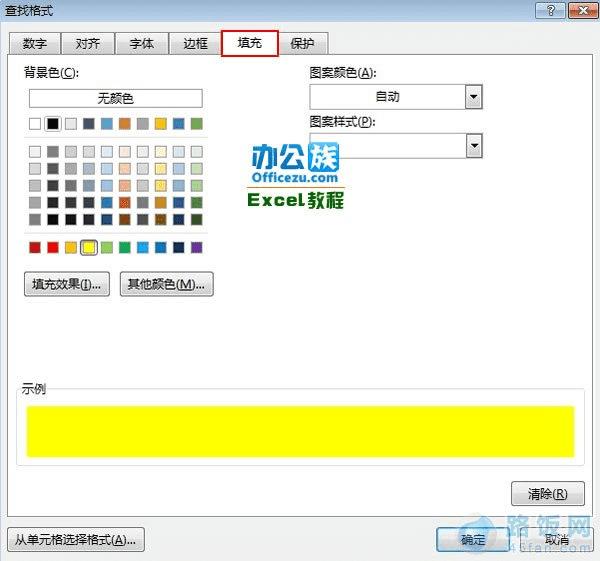Click 从单元格选择格式 button
This screenshot has width=600, height=561.
[x=76, y=540]
